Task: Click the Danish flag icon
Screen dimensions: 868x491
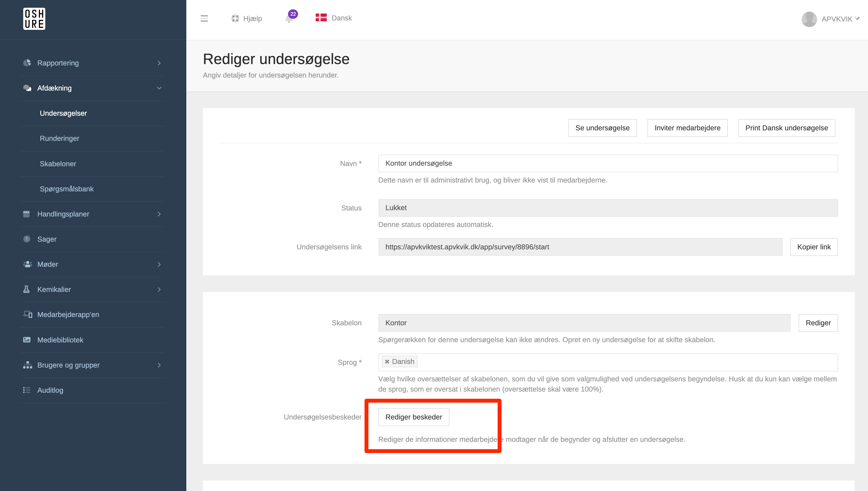Action: click(321, 18)
